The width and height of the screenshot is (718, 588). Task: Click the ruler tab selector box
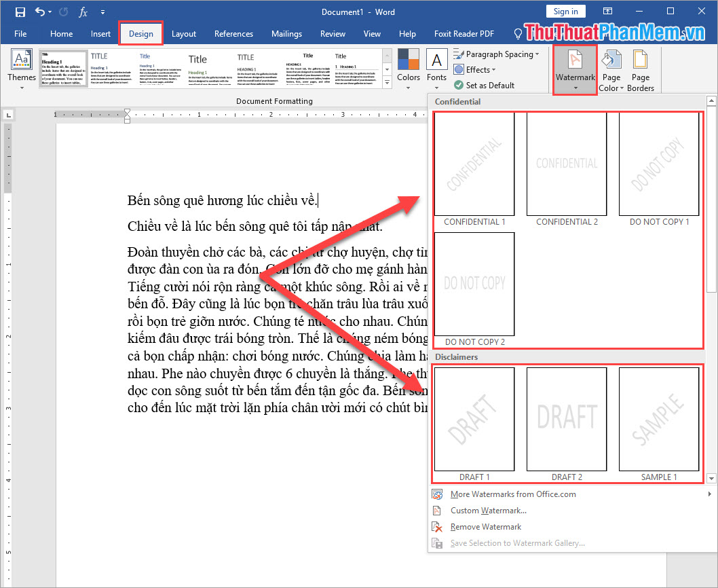coord(8,115)
